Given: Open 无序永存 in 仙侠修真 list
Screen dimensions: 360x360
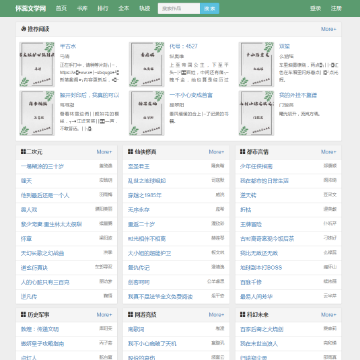Looking at the screenshot, I should click(139, 210).
